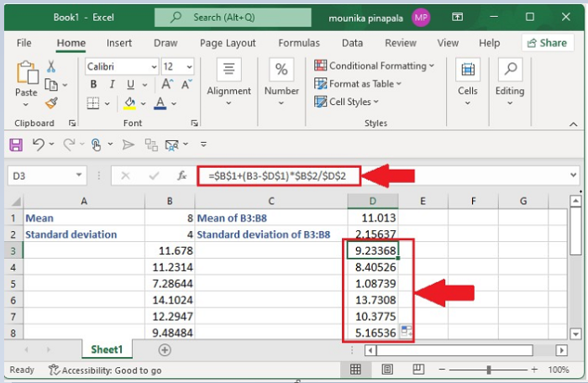Viewport: 588px width, 383px height.
Task: Open the Formulas ribbon tab
Action: (x=298, y=43)
